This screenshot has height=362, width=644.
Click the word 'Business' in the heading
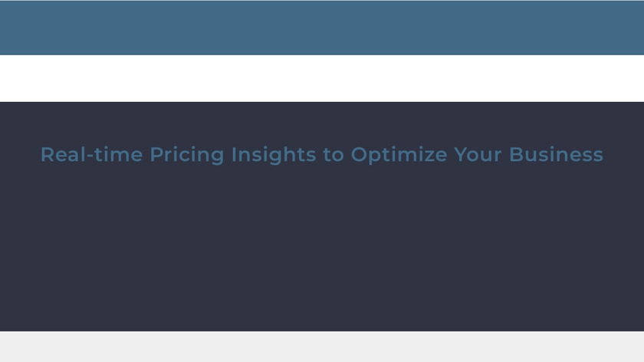click(x=556, y=154)
